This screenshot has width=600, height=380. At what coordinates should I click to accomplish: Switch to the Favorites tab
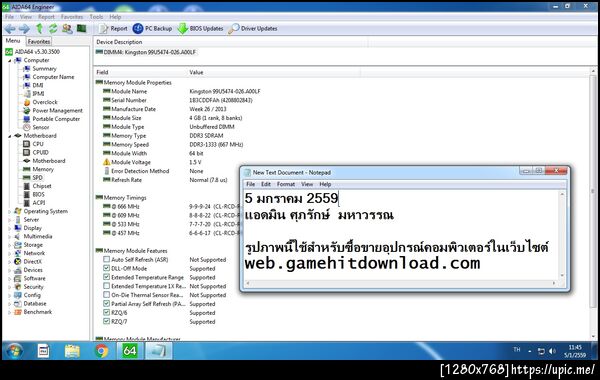pyautogui.click(x=39, y=41)
